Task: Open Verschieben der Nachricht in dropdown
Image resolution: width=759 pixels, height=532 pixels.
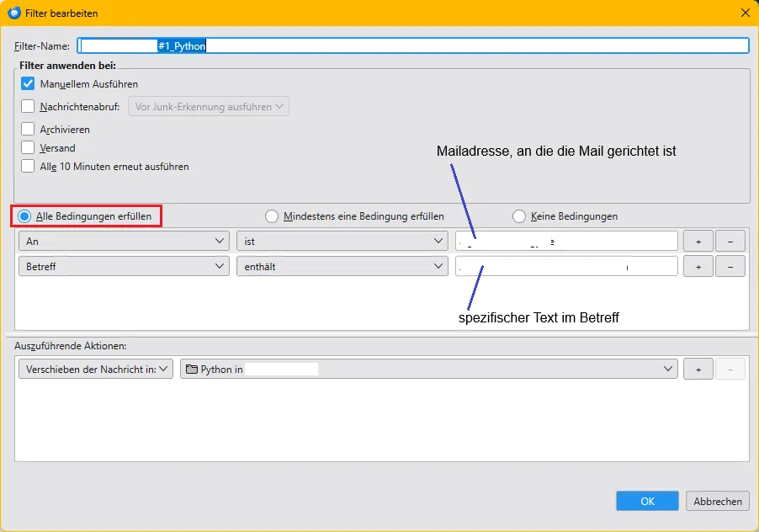Action: coord(96,369)
